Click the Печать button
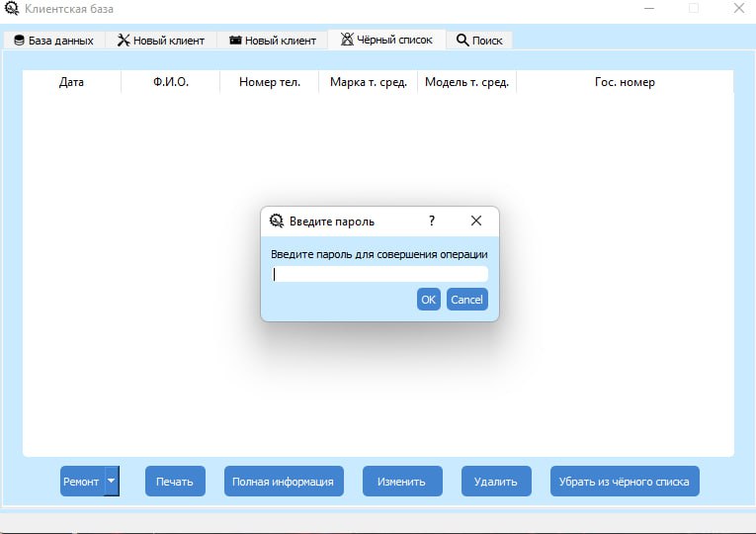Image resolution: width=756 pixels, height=534 pixels. pos(175,481)
